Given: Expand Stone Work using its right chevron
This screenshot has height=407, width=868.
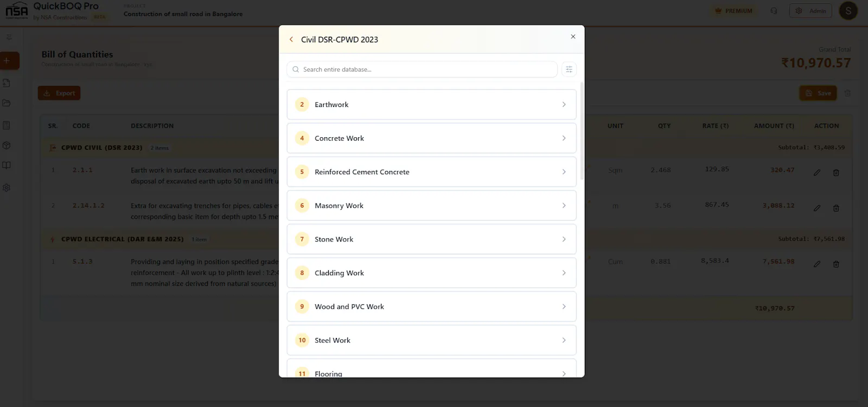Looking at the screenshot, I should 564,239.
